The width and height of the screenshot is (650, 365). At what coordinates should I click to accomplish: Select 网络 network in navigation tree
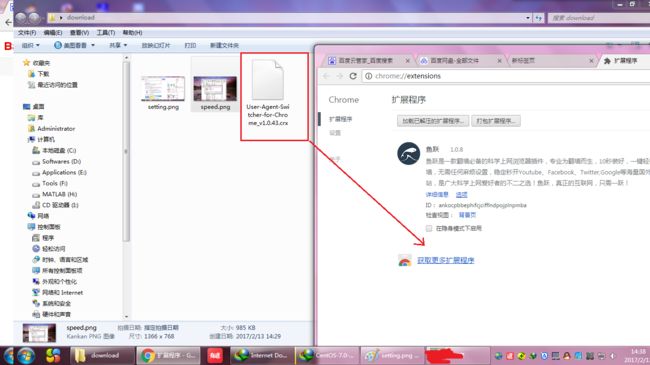(x=39, y=216)
